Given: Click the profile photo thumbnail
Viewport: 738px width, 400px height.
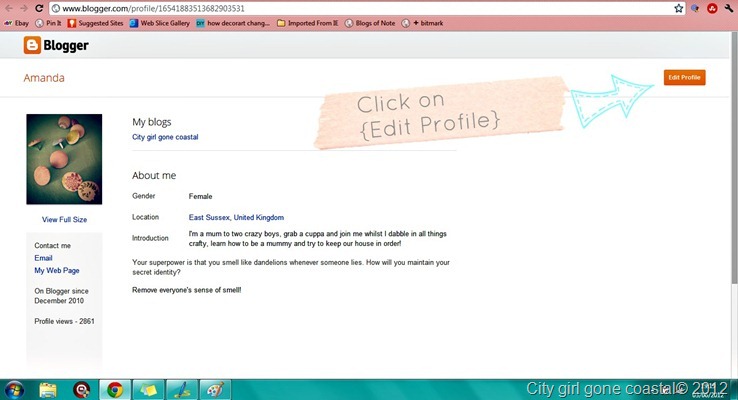Looking at the screenshot, I should pyautogui.click(x=64, y=159).
